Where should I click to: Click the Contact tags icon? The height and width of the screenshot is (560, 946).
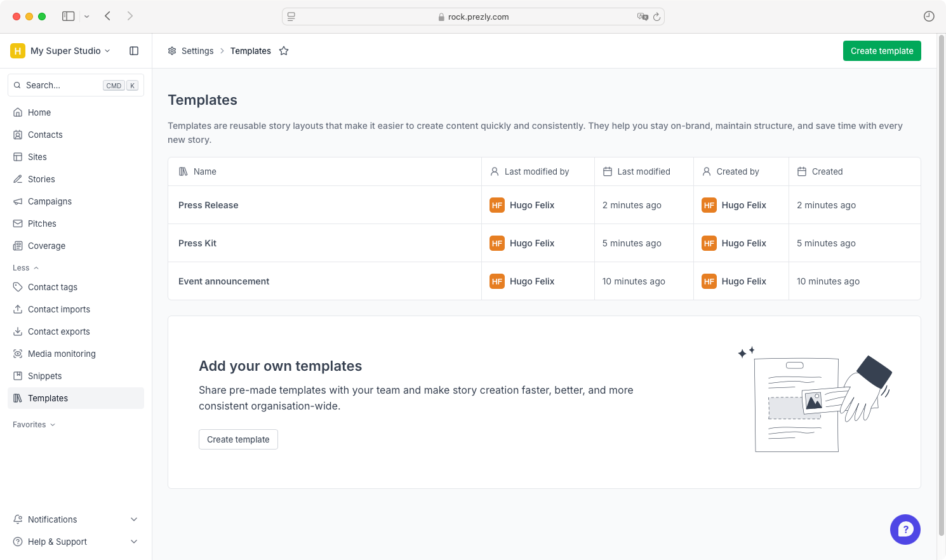pos(18,287)
